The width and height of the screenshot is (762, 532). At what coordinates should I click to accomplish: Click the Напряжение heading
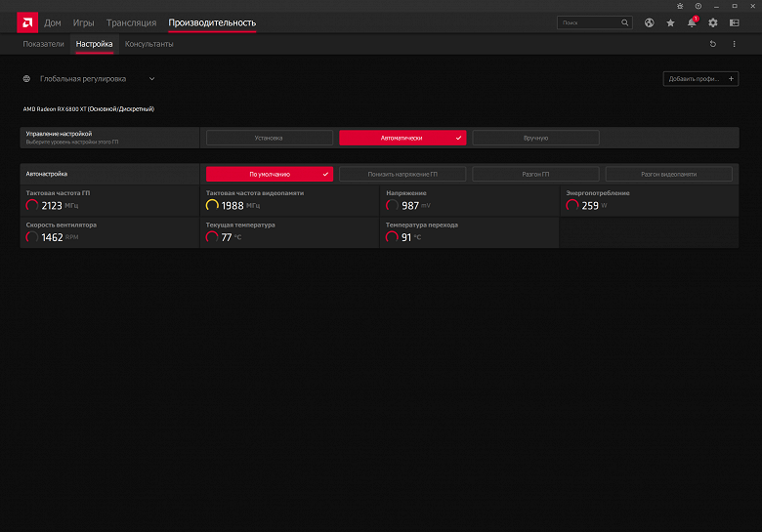406,192
